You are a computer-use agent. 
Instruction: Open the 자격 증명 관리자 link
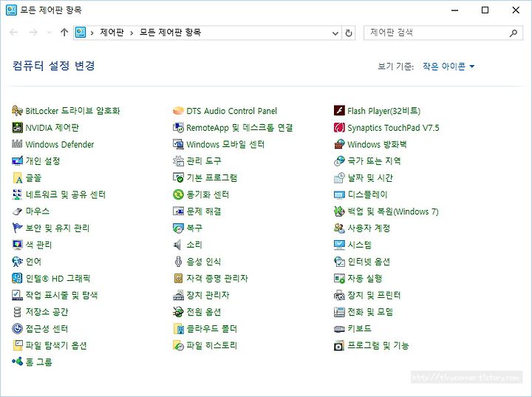tap(217, 279)
